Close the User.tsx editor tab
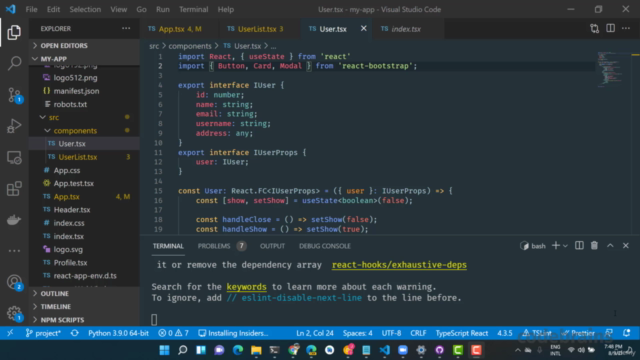The width and height of the screenshot is (640, 360). pyautogui.click(x=363, y=29)
